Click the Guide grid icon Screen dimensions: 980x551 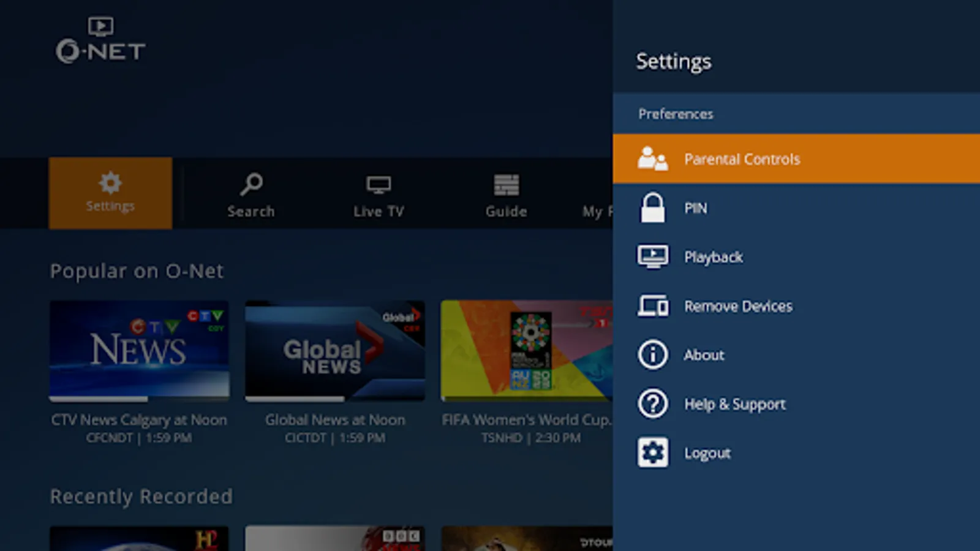507,184
